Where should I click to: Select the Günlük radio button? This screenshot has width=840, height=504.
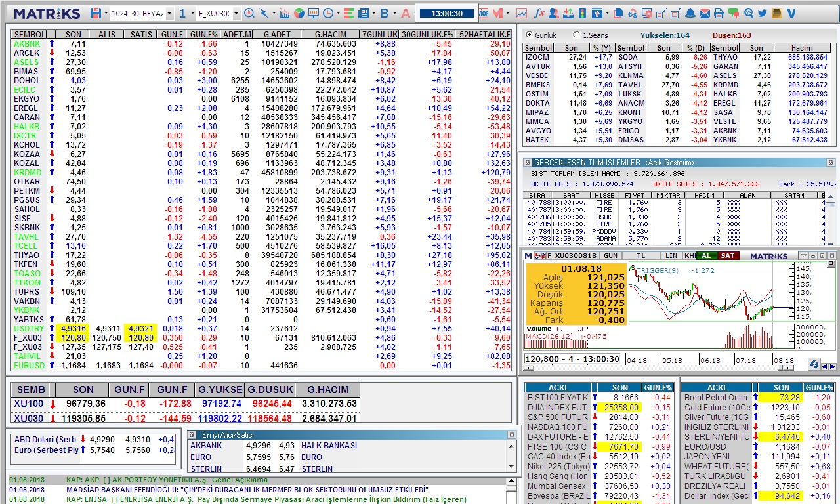coord(530,35)
